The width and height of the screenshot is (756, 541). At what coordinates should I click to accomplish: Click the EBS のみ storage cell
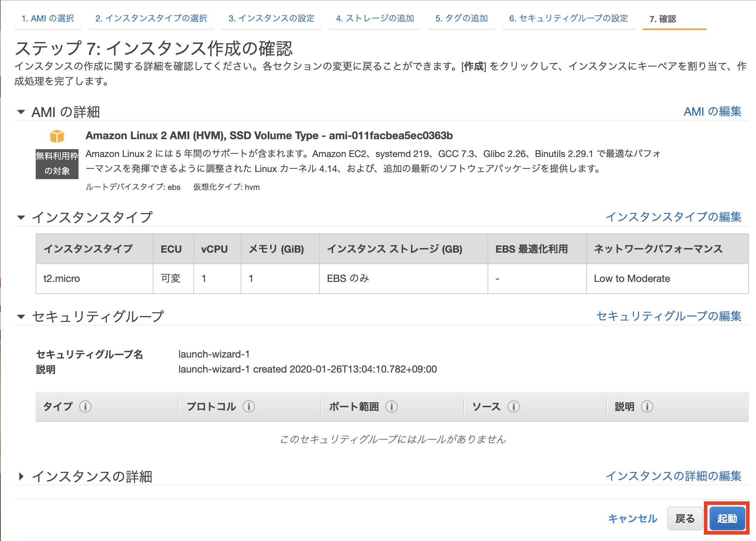pyautogui.click(x=403, y=279)
